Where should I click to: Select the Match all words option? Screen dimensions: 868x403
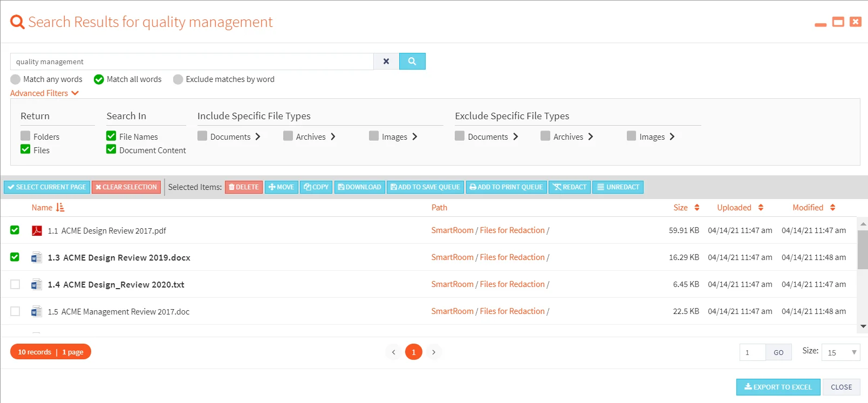pyautogui.click(x=99, y=79)
